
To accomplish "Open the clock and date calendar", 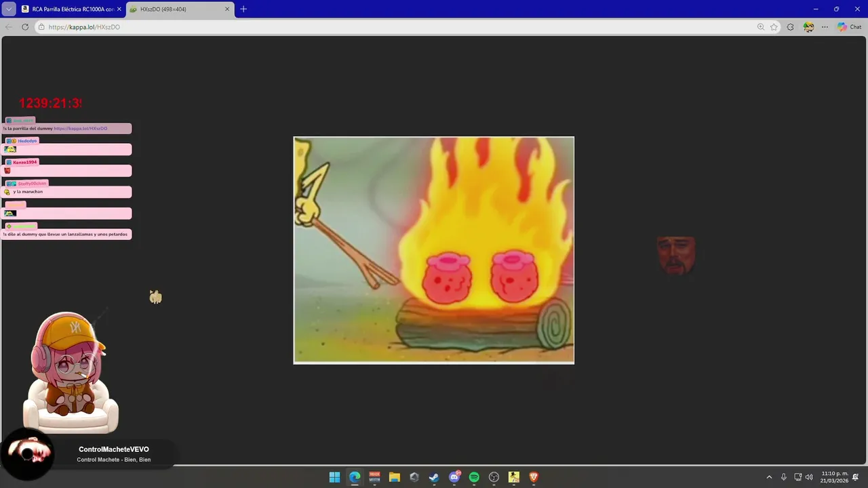I will click(x=834, y=477).
